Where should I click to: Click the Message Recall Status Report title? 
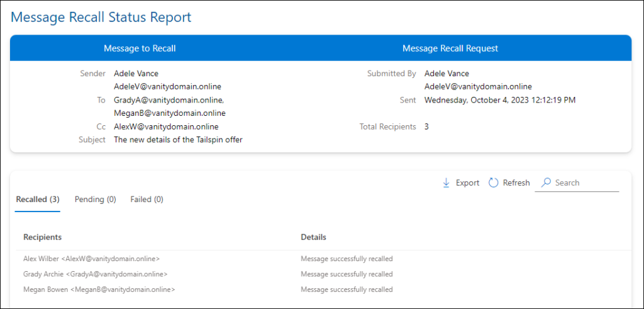tap(101, 17)
